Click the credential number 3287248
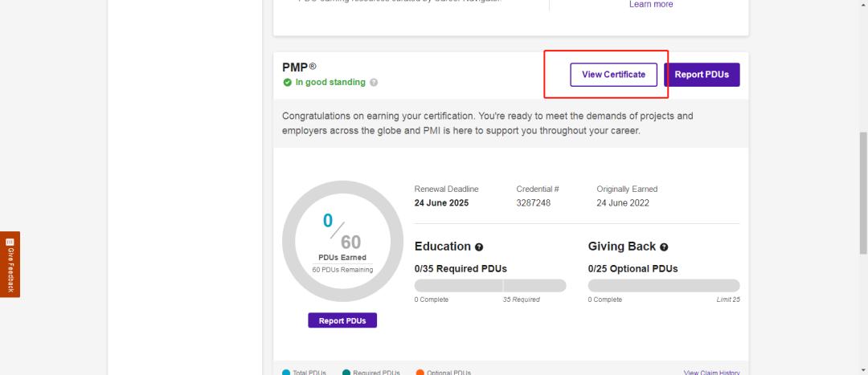Viewport: 868px width, 375px height. point(533,203)
